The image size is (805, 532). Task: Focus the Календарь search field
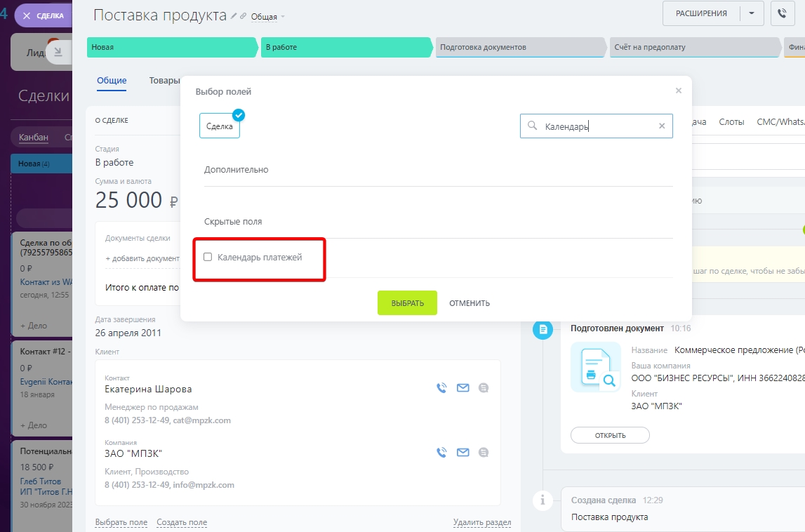pos(596,126)
